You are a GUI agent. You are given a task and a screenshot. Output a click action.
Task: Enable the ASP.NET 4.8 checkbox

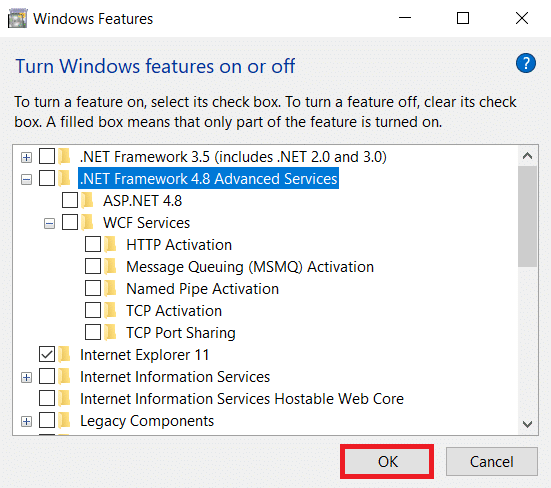coord(70,201)
